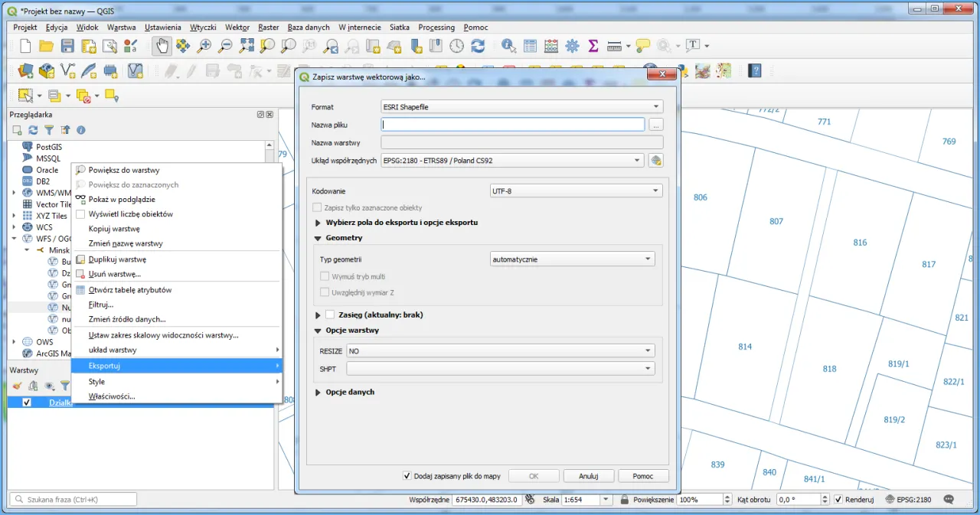Refresh the Przeglądarka browser panel
980x515 pixels.
click(x=33, y=130)
